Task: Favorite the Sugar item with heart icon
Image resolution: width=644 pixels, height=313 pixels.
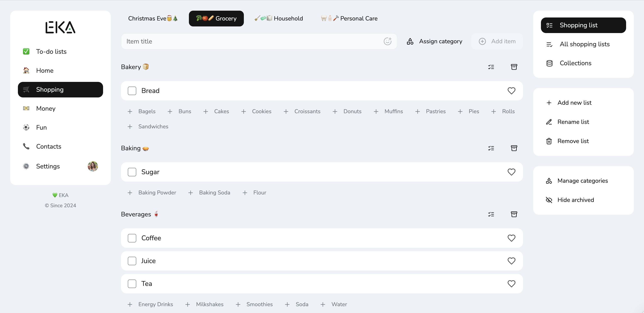Action: tap(512, 172)
